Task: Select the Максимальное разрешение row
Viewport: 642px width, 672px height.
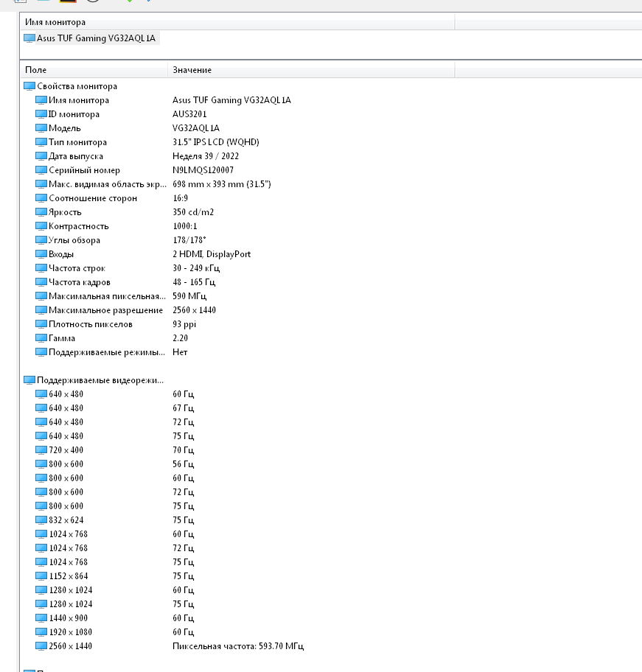Action: point(105,310)
